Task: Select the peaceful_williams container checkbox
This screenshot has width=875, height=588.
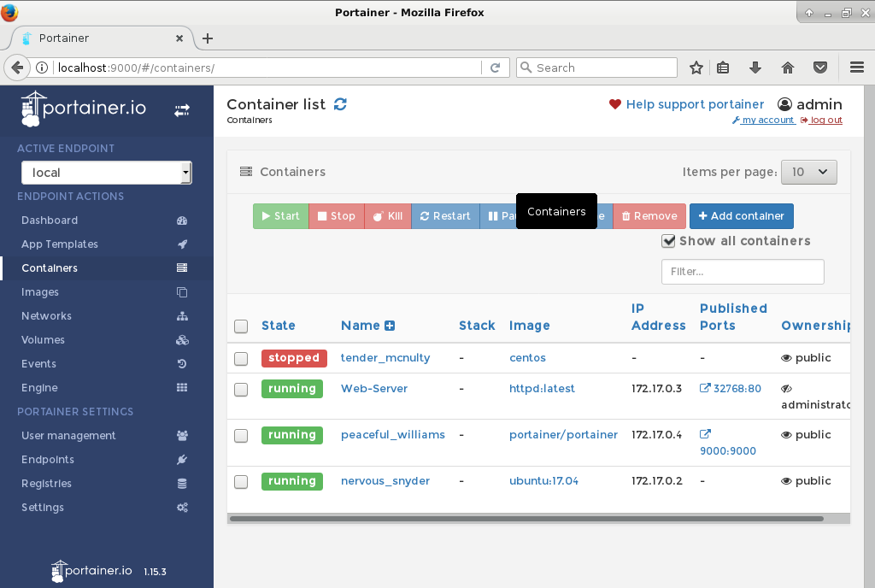Action: click(241, 436)
